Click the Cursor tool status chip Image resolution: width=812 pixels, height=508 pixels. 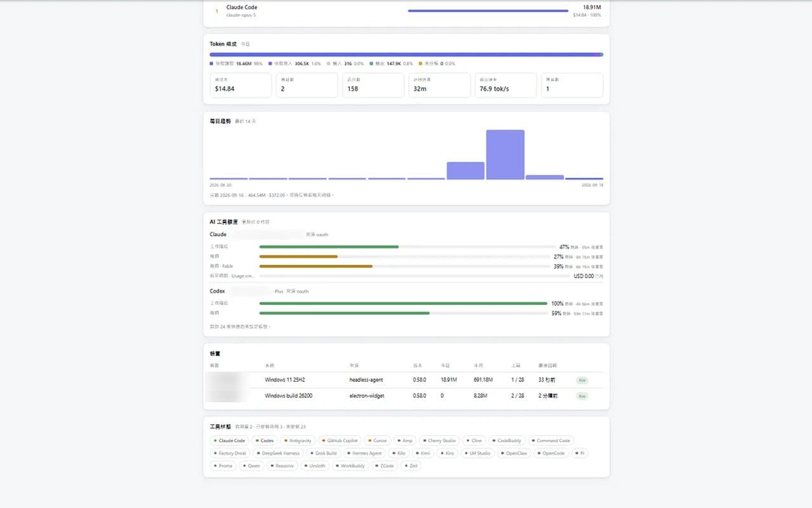coord(377,440)
